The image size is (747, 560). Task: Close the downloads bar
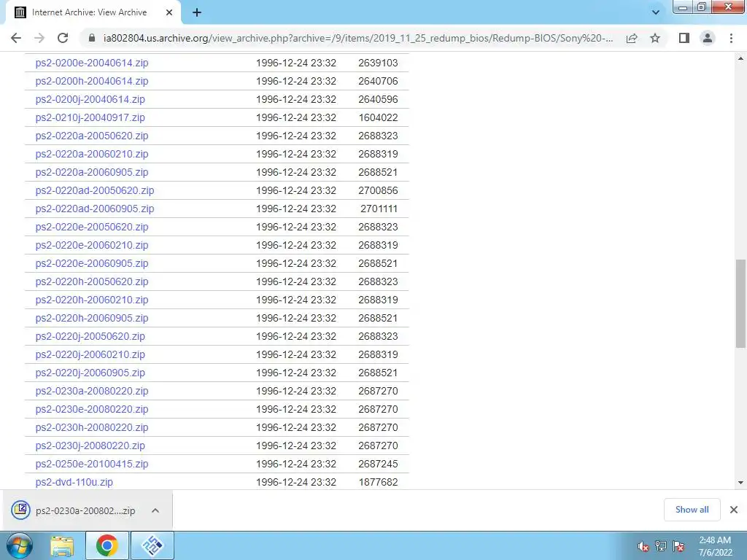click(x=734, y=510)
